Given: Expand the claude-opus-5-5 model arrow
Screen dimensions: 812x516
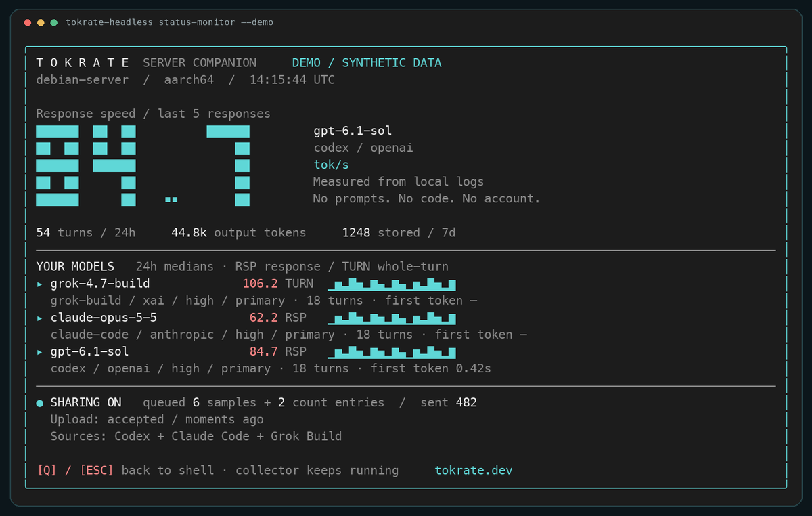Looking at the screenshot, I should click(x=39, y=318).
